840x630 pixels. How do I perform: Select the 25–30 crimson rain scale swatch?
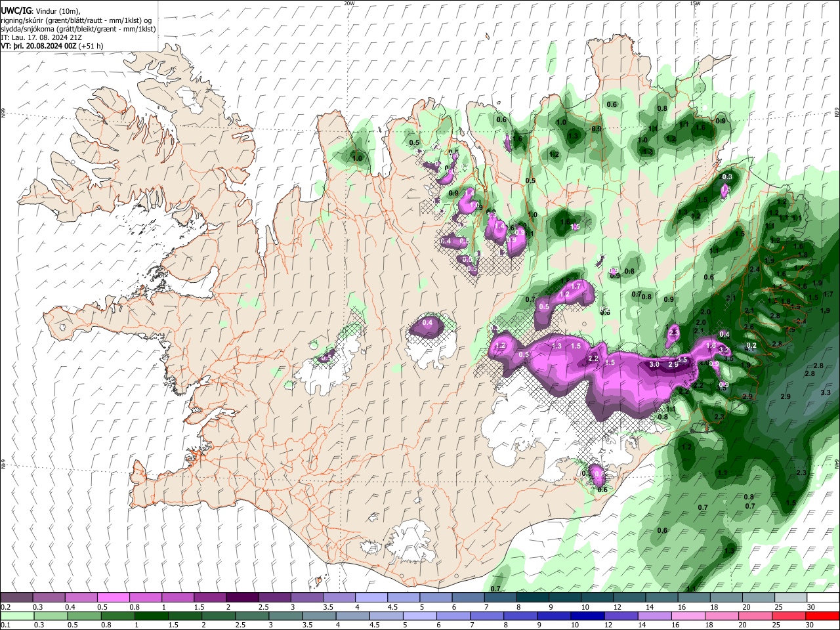point(790,616)
